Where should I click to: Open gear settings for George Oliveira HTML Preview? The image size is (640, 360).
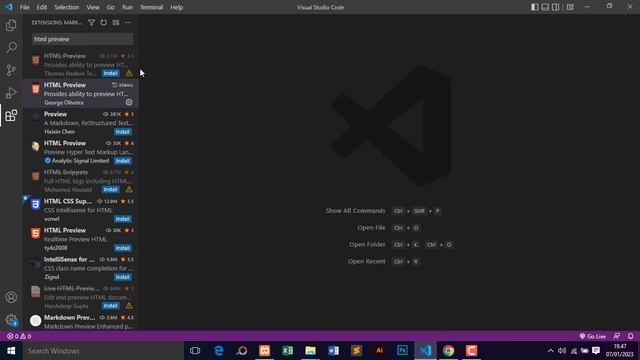click(x=129, y=102)
